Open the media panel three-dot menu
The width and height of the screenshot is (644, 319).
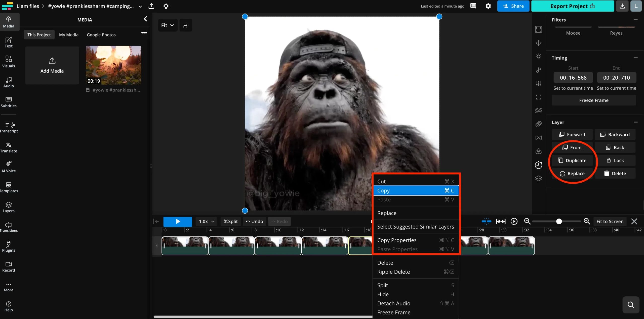click(144, 33)
